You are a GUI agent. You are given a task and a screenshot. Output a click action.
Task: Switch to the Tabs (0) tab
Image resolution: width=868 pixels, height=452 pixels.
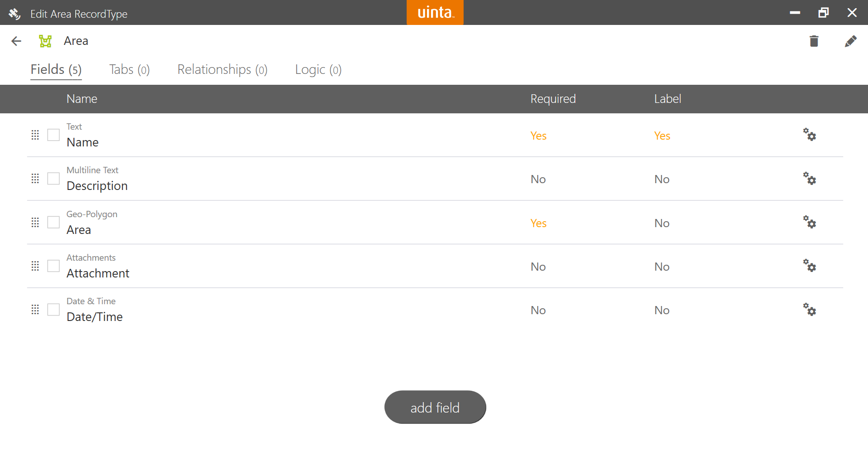coord(129,70)
